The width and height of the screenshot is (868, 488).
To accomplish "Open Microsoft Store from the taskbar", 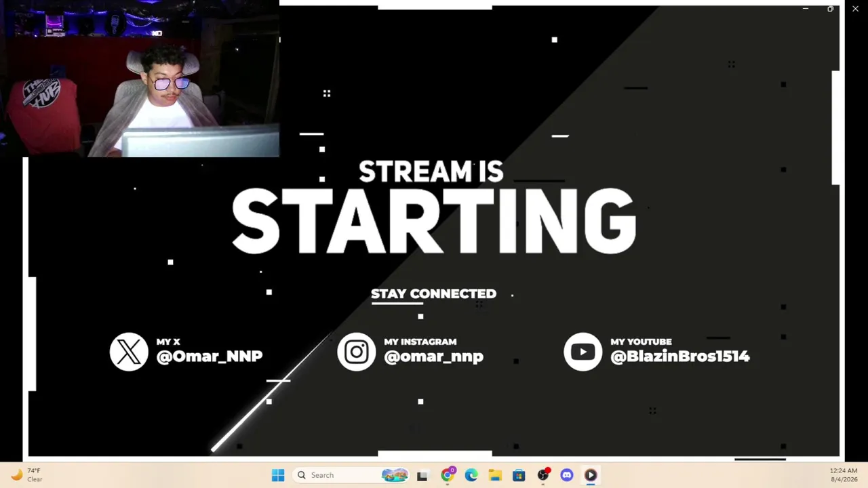I will coord(519,475).
